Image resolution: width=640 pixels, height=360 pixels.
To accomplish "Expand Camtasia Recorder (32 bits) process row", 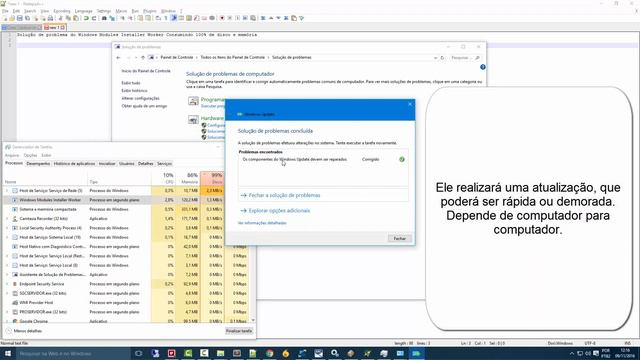I will [7, 219].
